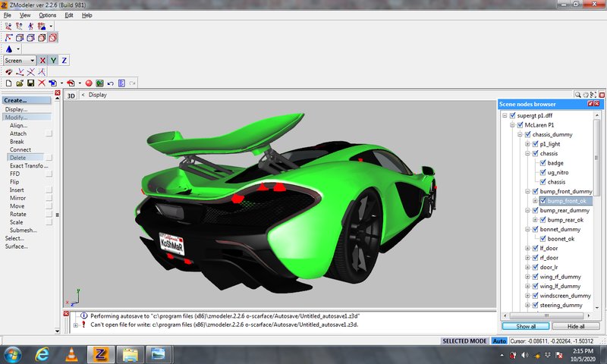Click the purple scene nodes browser icon
Image resolution: width=607 pixels, height=364 pixels.
tap(121, 83)
